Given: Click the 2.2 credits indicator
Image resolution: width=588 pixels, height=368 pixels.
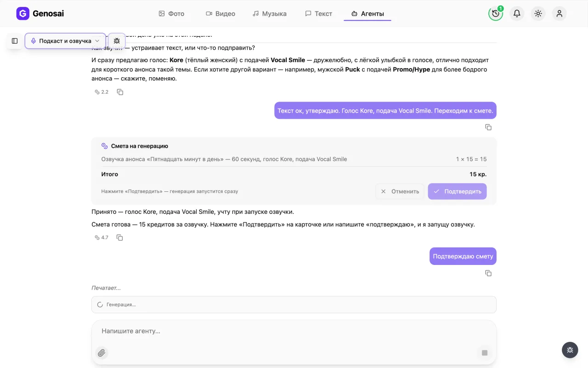Looking at the screenshot, I should coord(102,92).
